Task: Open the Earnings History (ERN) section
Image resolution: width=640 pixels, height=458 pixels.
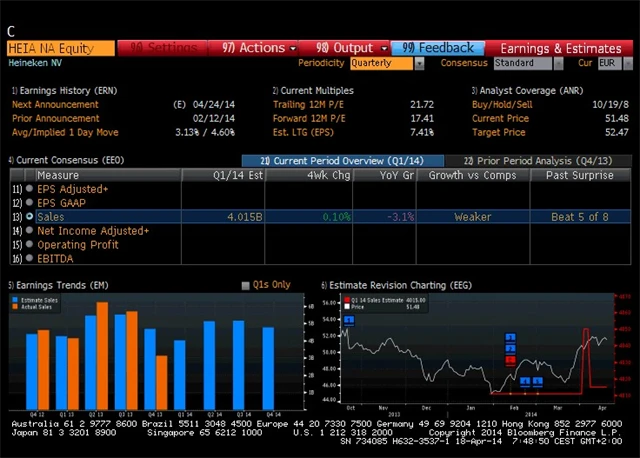Action: [x=58, y=90]
